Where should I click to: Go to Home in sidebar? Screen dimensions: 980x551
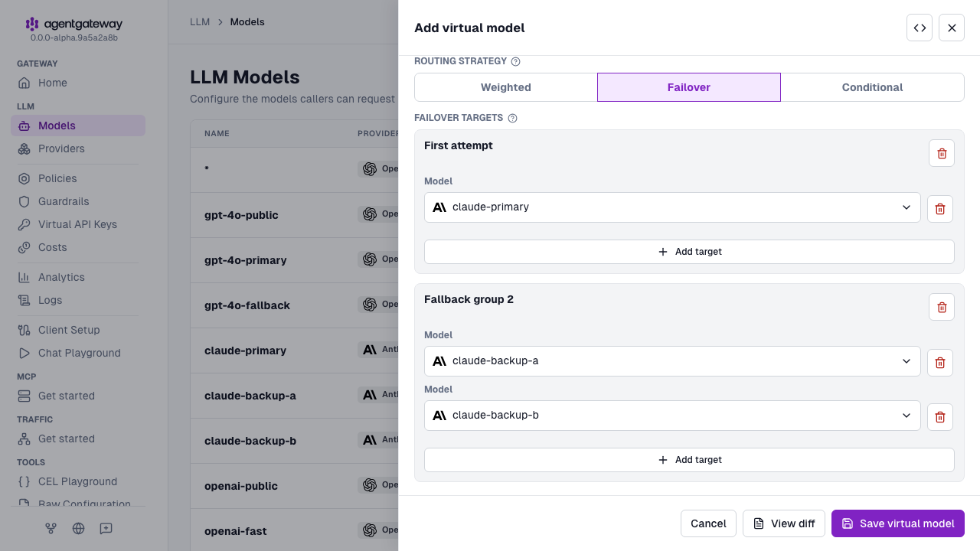(78, 83)
